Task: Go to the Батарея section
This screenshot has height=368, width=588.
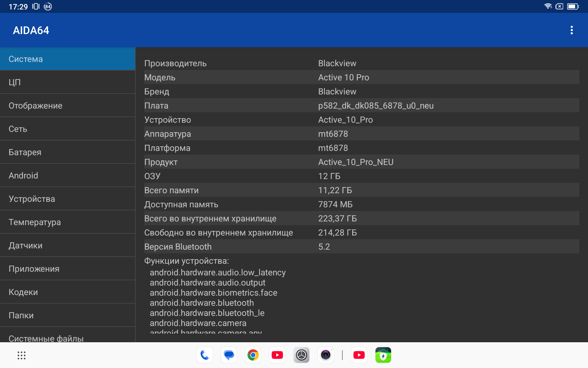Action: click(x=67, y=152)
